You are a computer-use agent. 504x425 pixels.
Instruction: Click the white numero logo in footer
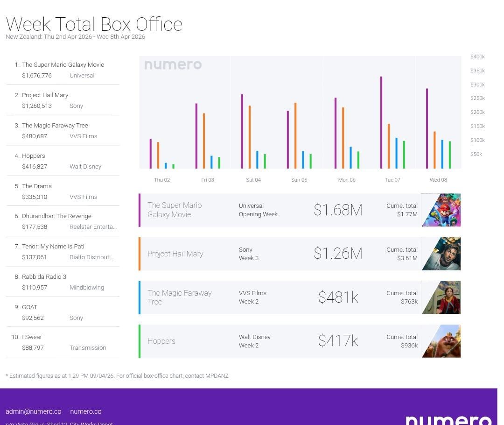click(448, 419)
